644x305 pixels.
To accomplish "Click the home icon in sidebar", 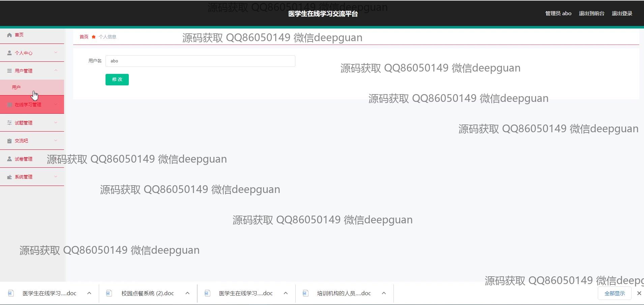I will (9, 35).
